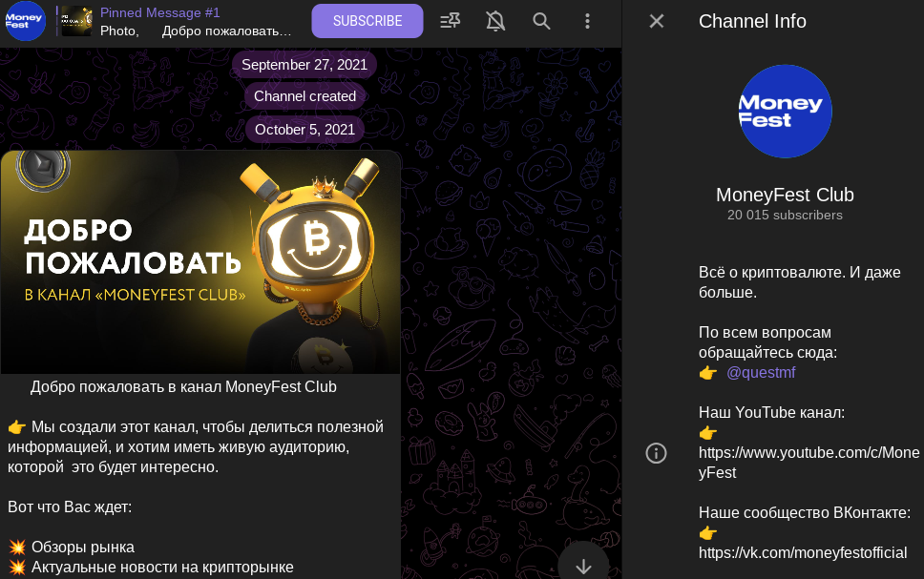View the large MoneyFest Club profile picture
This screenshot has width=924, height=579.
point(785,112)
